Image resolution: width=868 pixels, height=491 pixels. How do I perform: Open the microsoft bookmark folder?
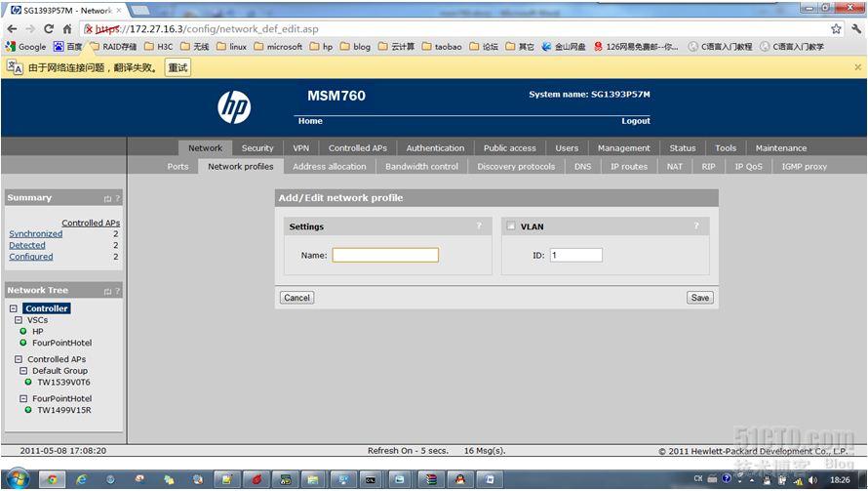[x=279, y=47]
